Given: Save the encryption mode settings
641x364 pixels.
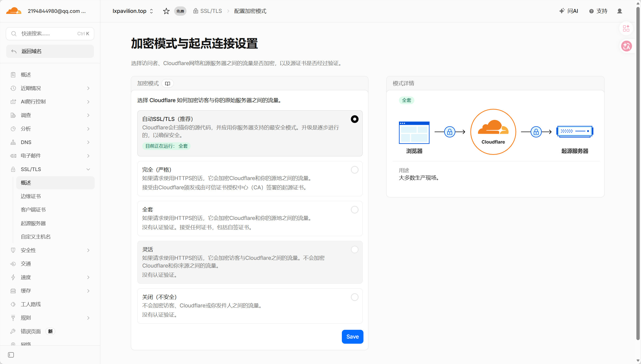Looking at the screenshot, I should [x=352, y=337].
